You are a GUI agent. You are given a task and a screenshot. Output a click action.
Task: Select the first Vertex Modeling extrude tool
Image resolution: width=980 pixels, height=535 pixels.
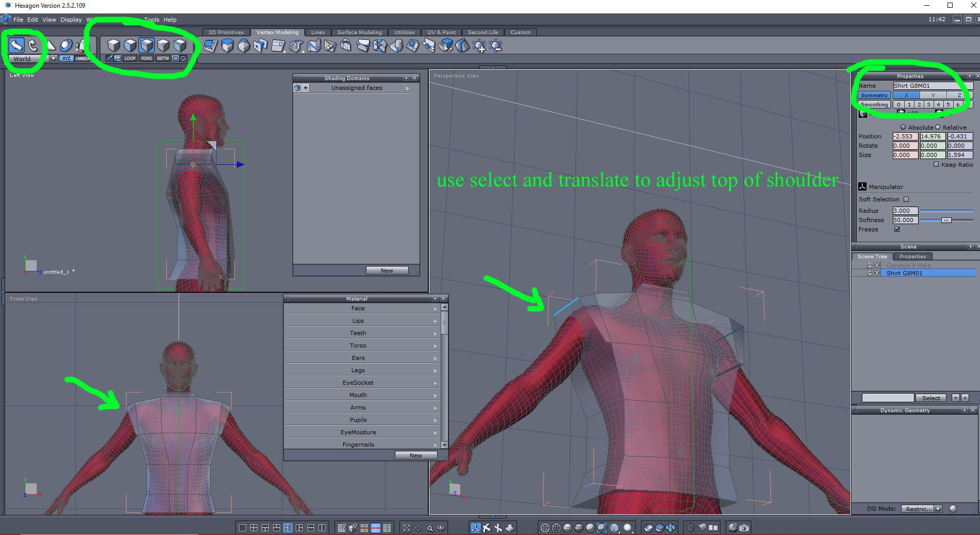[211, 46]
